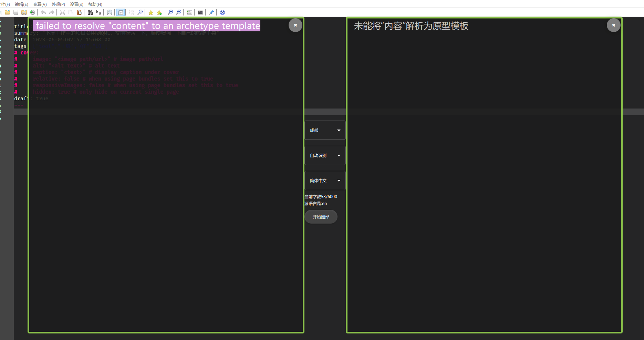Expand the 成都 dropdown
Image resolution: width=644 pixels, height=340 pixels.
(325, 130)
